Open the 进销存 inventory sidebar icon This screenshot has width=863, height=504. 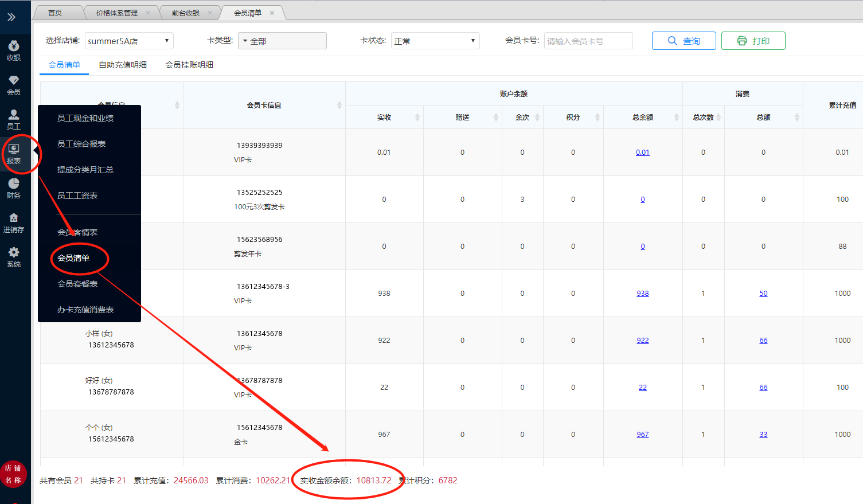[x=14, y=222]
